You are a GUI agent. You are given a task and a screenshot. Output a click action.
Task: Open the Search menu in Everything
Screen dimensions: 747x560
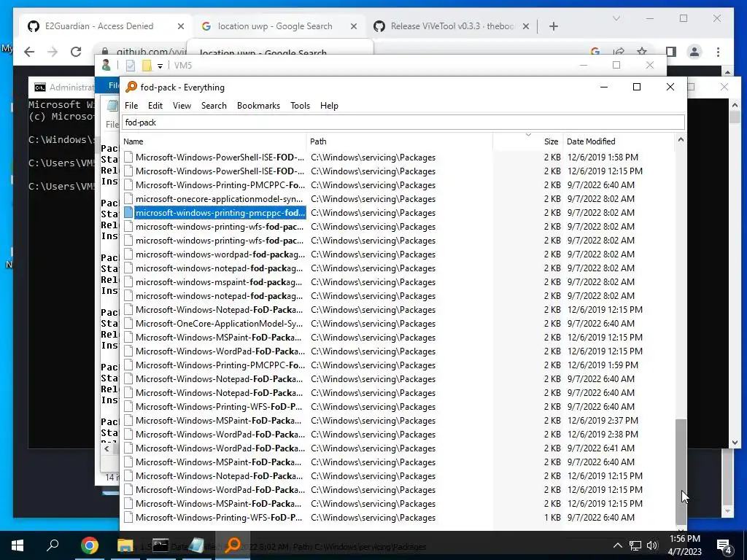tap(214, 106)
